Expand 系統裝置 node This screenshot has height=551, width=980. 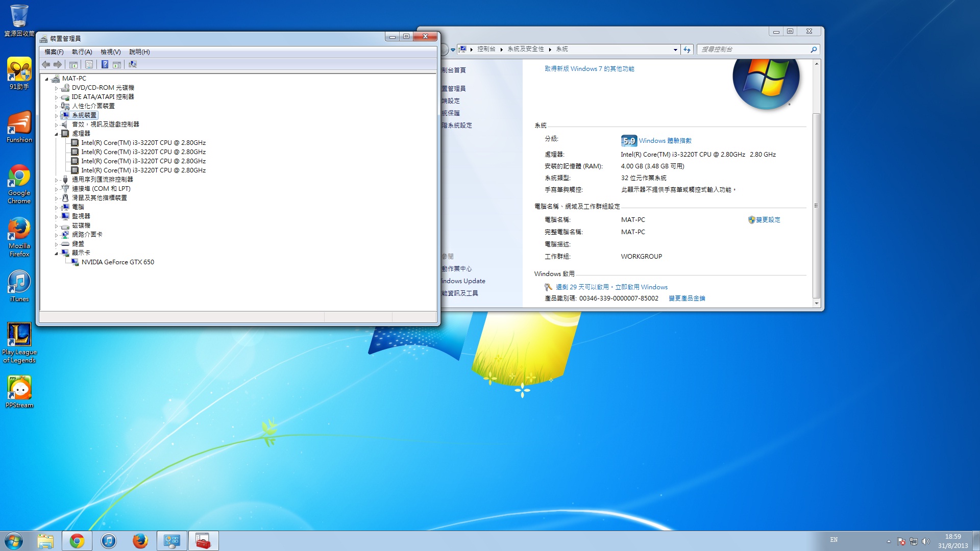pos(57,115)
